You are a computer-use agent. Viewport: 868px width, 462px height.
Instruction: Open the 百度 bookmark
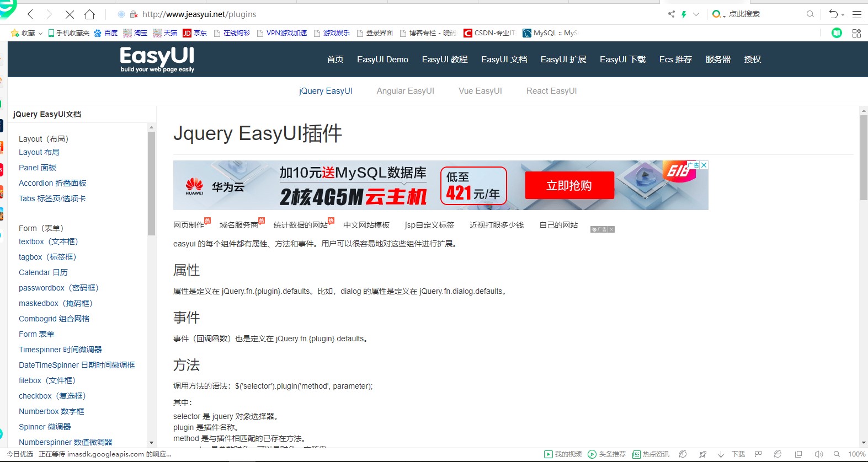105,33
